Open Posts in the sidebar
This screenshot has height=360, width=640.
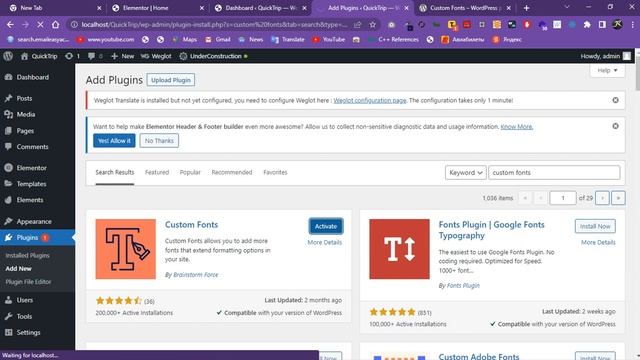[x=24, y=98]
